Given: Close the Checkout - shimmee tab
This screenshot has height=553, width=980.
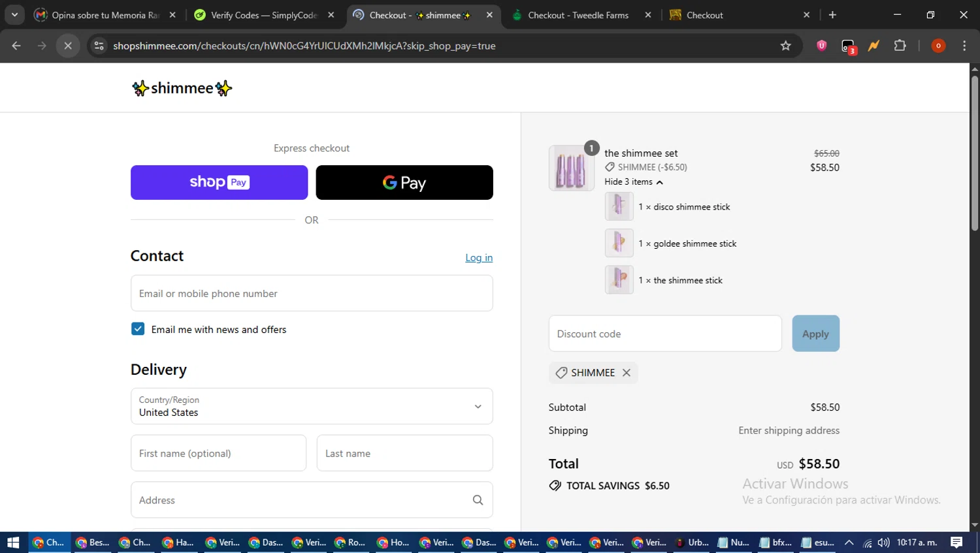Looking at the screenshot, I should point(489,15).
